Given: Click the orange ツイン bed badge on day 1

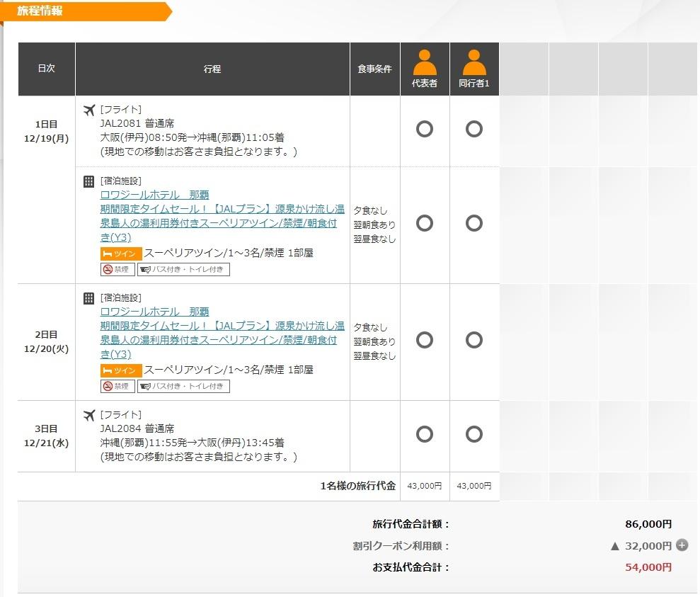Looking at the screenshot, I should (121, 254).
